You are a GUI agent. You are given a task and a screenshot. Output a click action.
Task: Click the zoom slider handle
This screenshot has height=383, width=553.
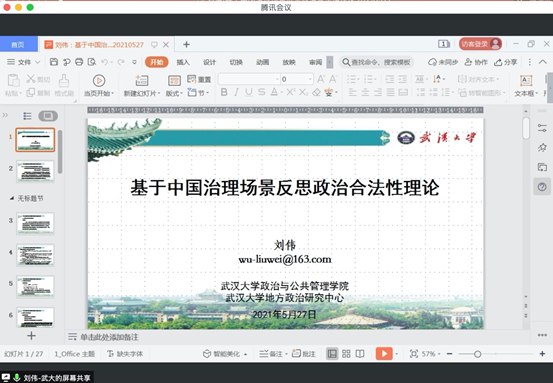tap(478, 354)
